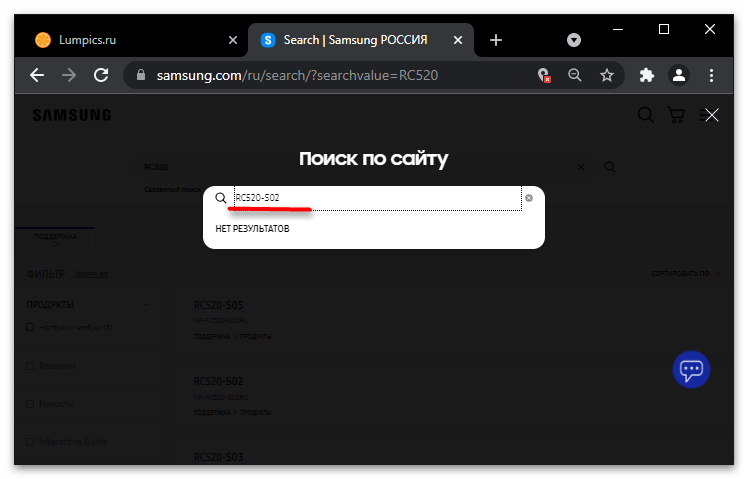Go back to the previous page
The width and height of the screenshot is (748, 479).
click(37, 75)
